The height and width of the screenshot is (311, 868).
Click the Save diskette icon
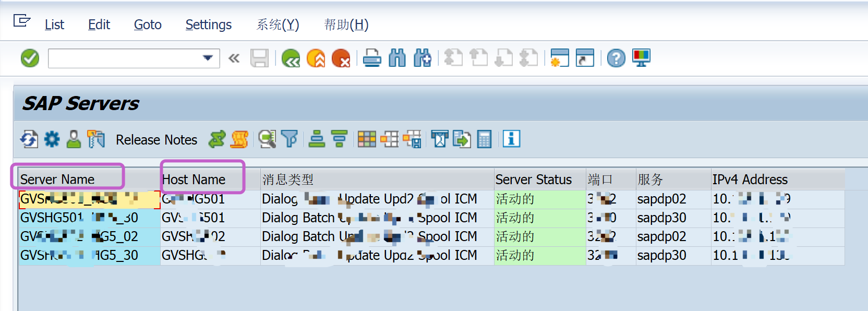click(259, 58)
